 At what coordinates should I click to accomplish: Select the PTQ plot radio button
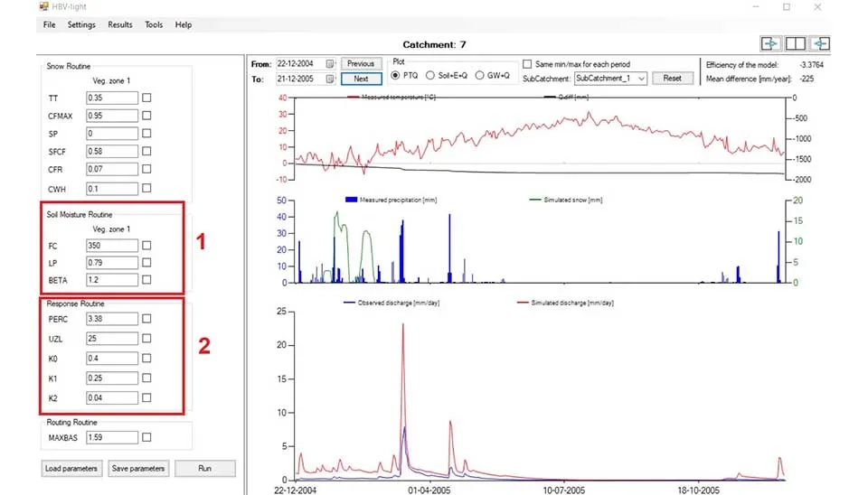[396, 75]
